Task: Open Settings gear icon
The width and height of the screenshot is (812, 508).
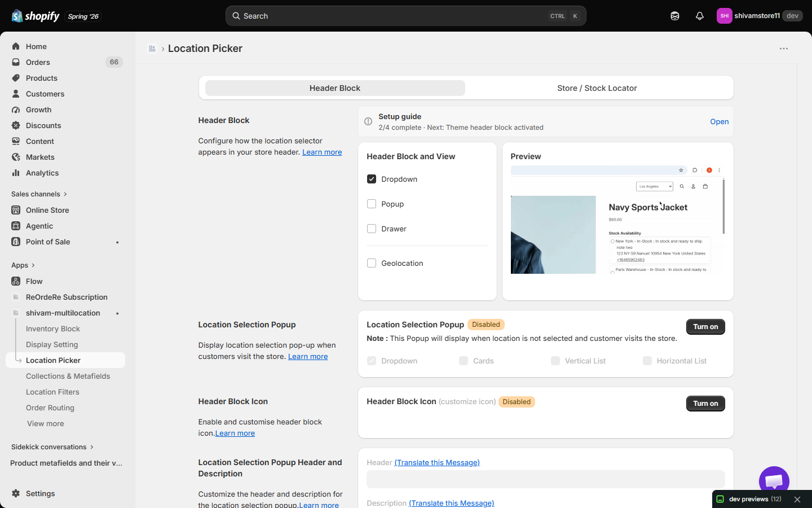Action: [x=16, y=493]
